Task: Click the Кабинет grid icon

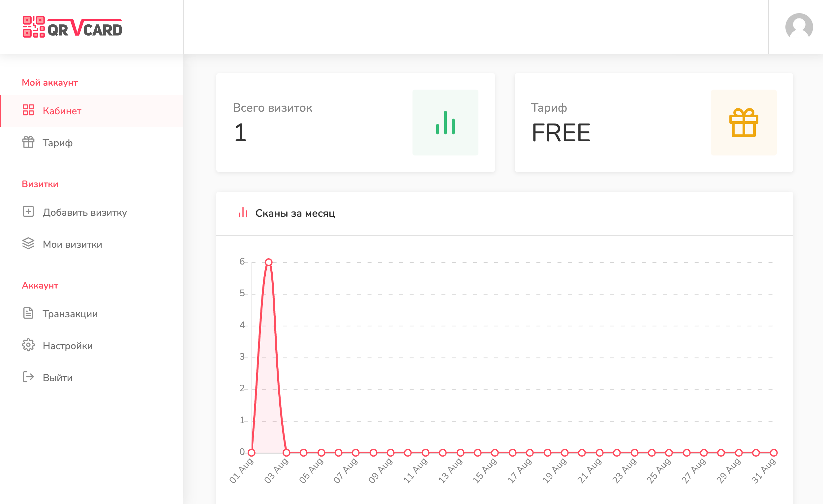Action: click(x=28, y=110)
